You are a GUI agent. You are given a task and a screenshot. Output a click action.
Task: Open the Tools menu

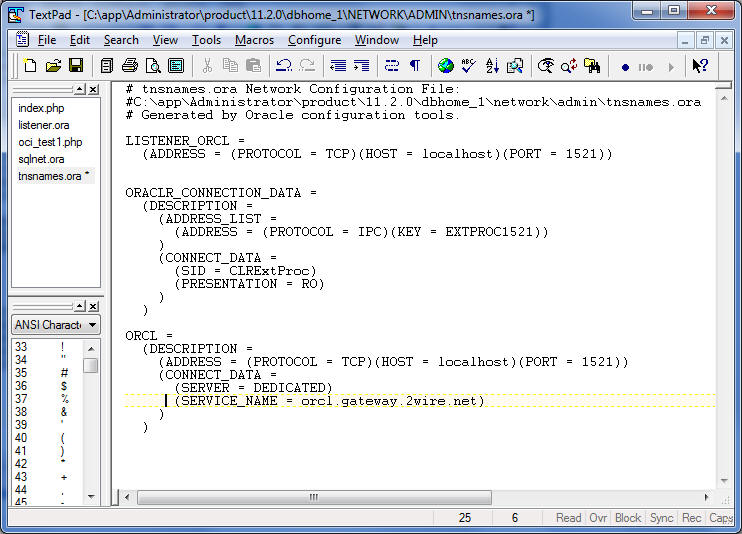tap(206, 40)
